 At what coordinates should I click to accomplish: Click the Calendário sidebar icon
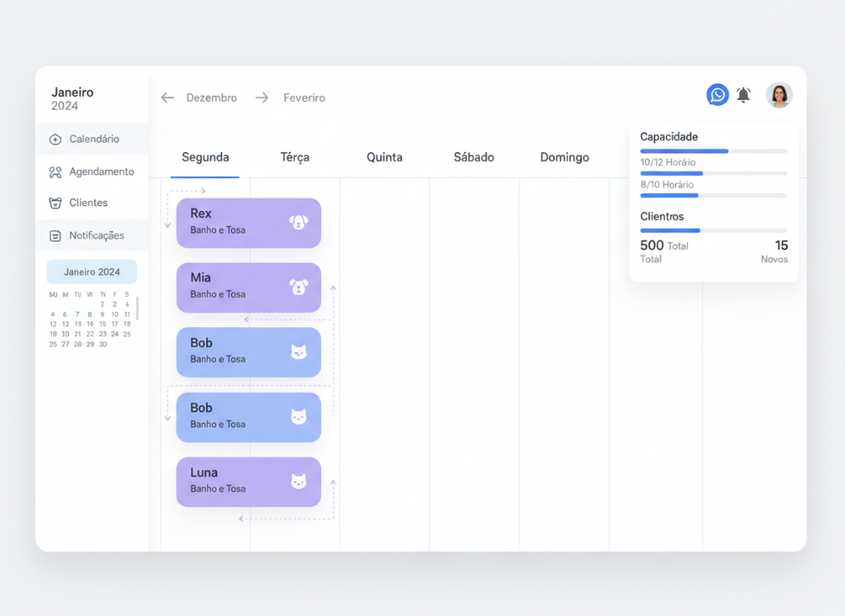click(x=55, y=139)
